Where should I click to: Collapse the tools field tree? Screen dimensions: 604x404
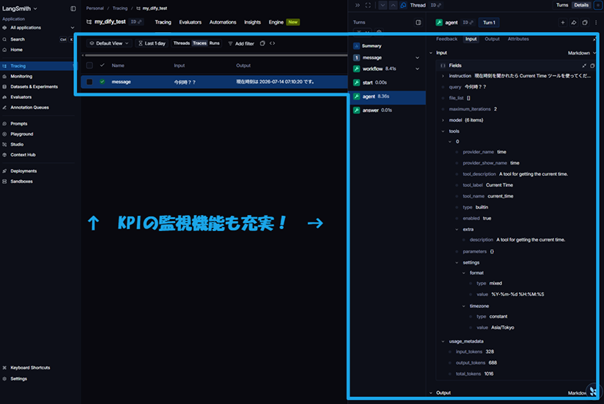tap(443, 131)
